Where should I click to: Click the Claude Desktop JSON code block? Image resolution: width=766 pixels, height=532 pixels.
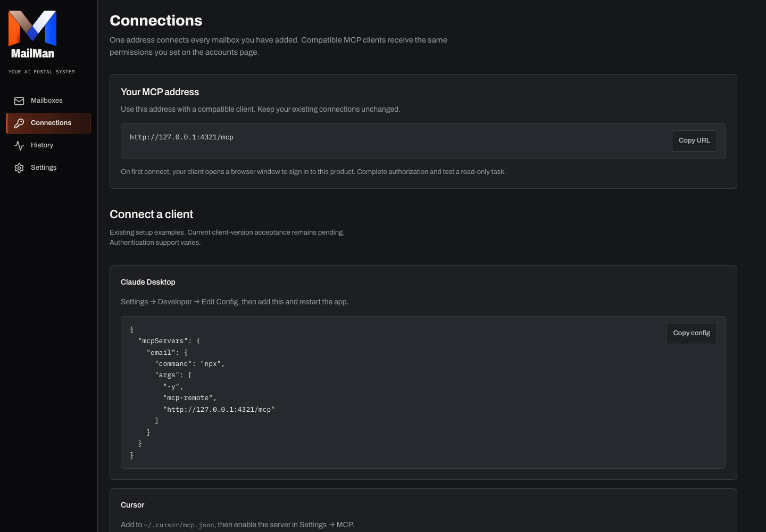[423, 393]
